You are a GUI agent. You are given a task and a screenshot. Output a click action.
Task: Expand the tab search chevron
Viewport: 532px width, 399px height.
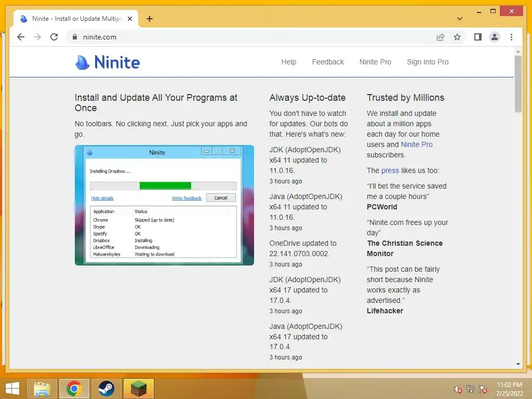[459, 19]
